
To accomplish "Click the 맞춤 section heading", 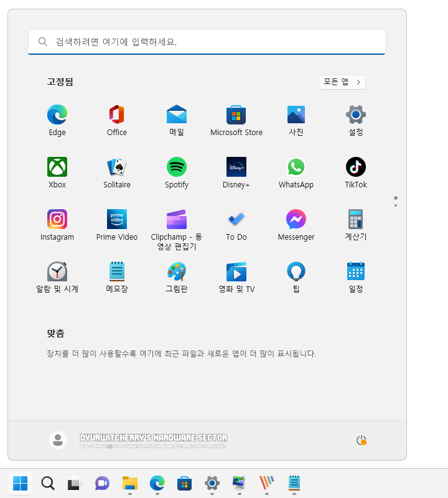I will pos(56,334).
